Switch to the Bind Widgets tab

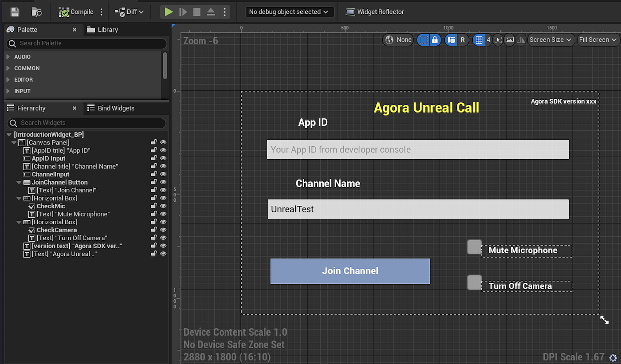110,108
